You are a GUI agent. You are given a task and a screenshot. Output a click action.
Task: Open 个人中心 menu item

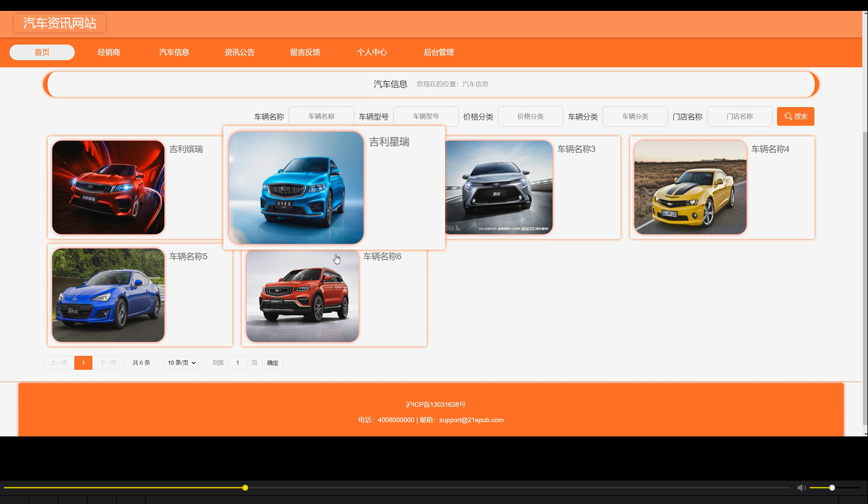(372, 52)
